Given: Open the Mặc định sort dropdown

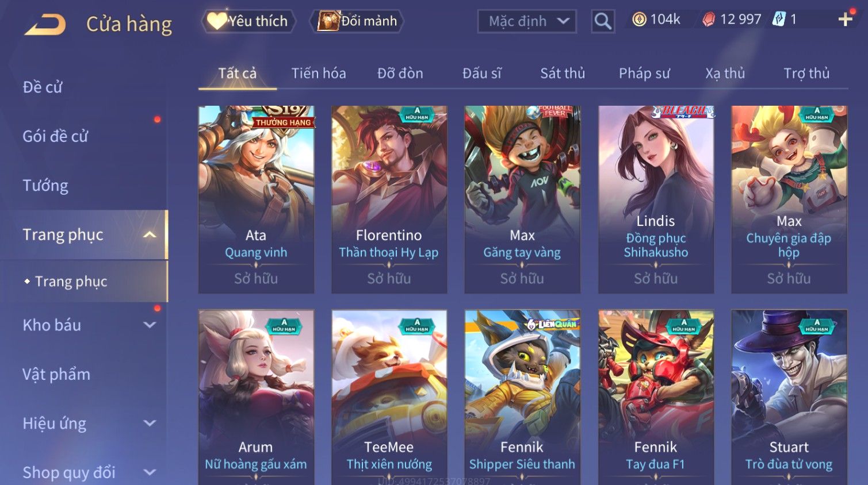Looking at the screenshot, I should point(527,21).
